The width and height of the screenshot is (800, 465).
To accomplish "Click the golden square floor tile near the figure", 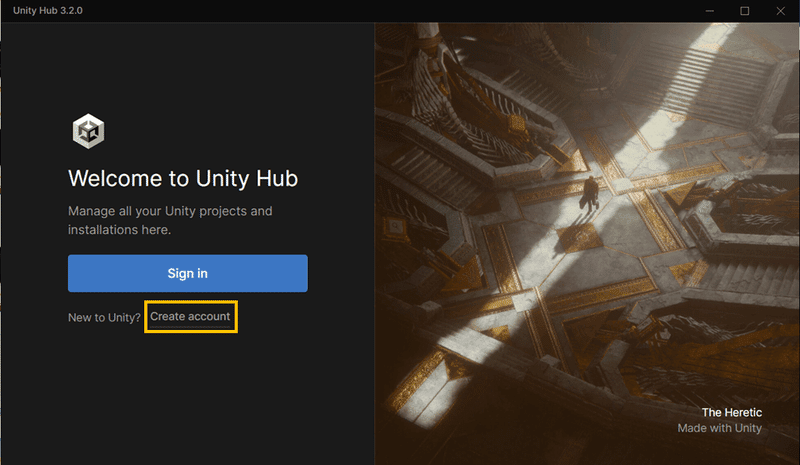I will point(579,238).
